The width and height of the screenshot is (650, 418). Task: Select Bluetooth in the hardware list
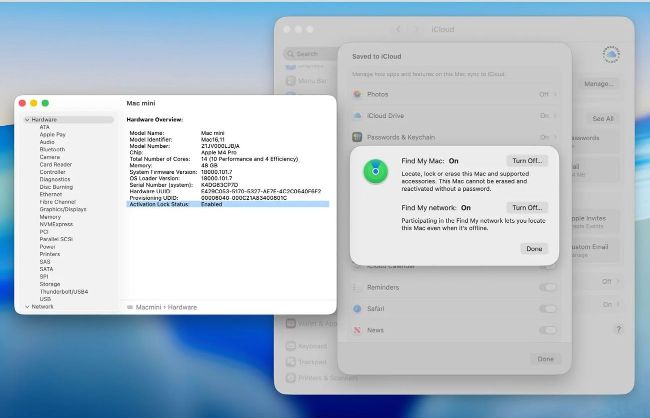point(52,149)
